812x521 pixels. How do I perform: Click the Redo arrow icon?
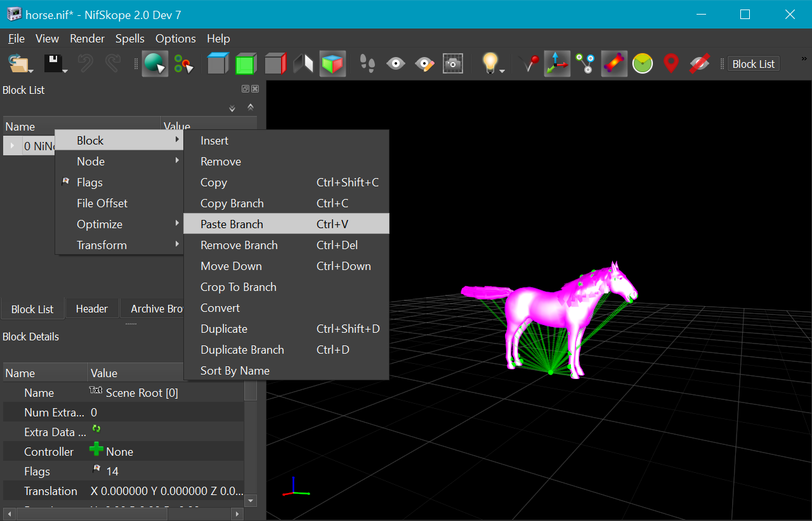pyautogui.click(x=113, y=63)
